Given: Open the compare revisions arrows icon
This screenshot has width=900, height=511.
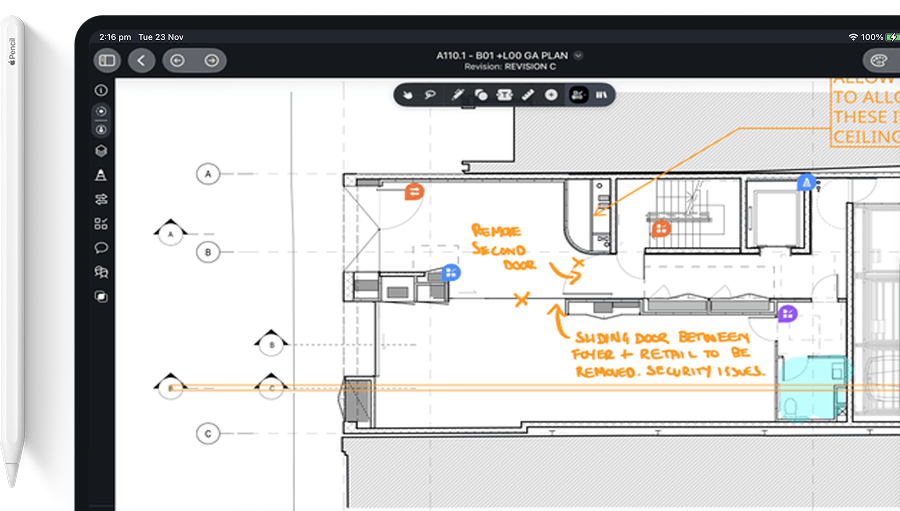Looking at the screenshot, I should [x=101, y=199].
